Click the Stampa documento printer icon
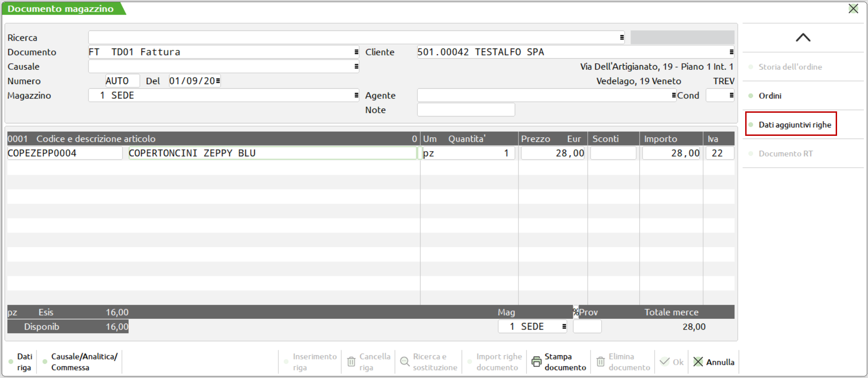 pyautogui.click(x=536, y=362)
